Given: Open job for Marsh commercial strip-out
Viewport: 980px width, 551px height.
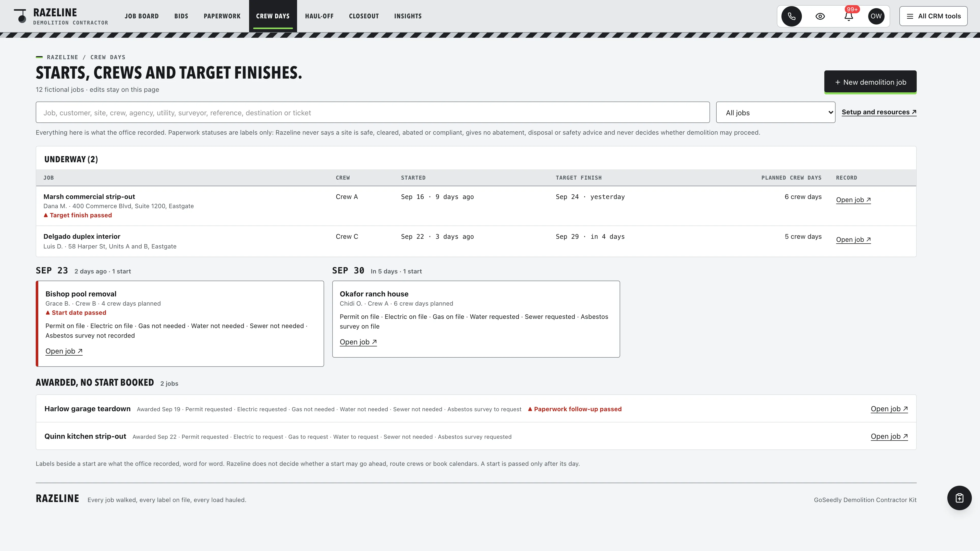Looking at the screenshot, I should click(x=853, y=200).
